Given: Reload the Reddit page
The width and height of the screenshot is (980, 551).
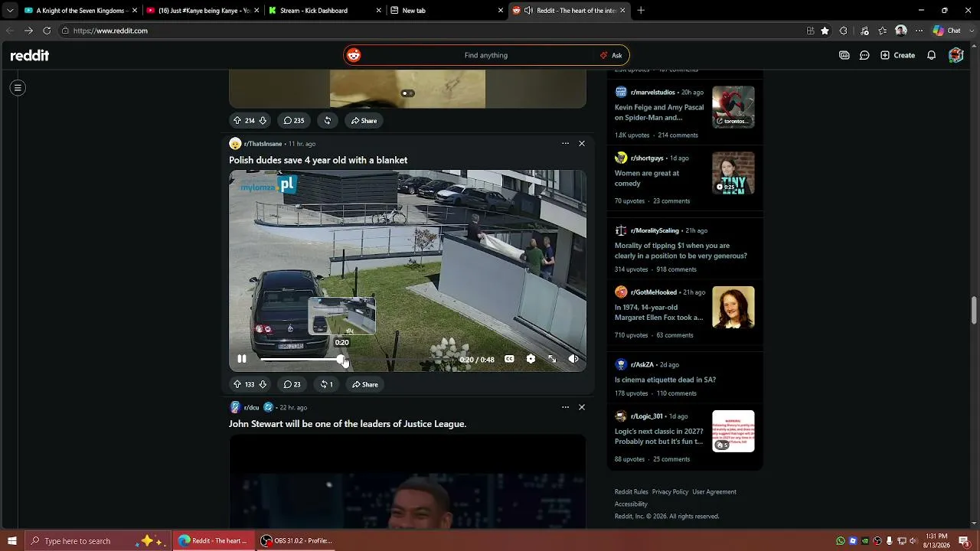Looking at the screenshot, I should pyautogui.click(x=47, y=31).
